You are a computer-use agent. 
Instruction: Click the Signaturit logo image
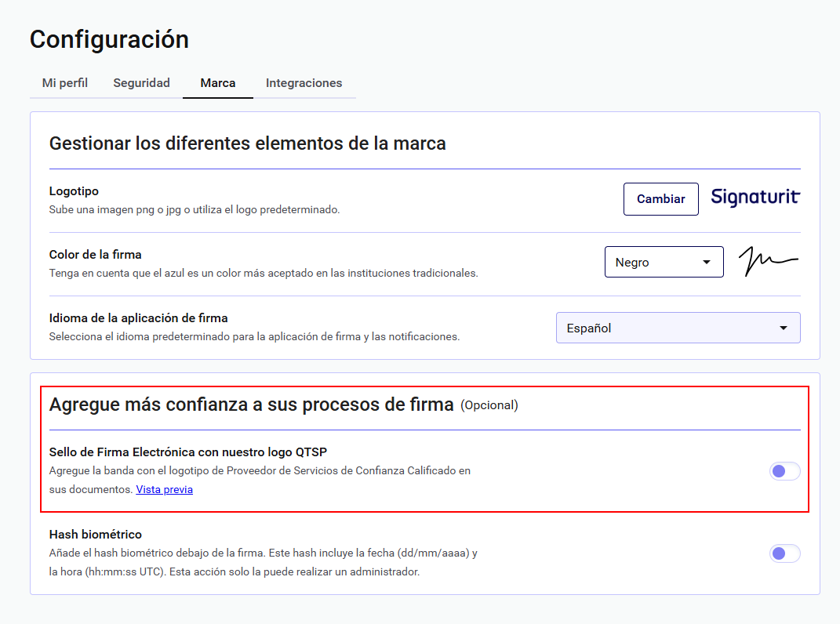[x=755, y=198]
